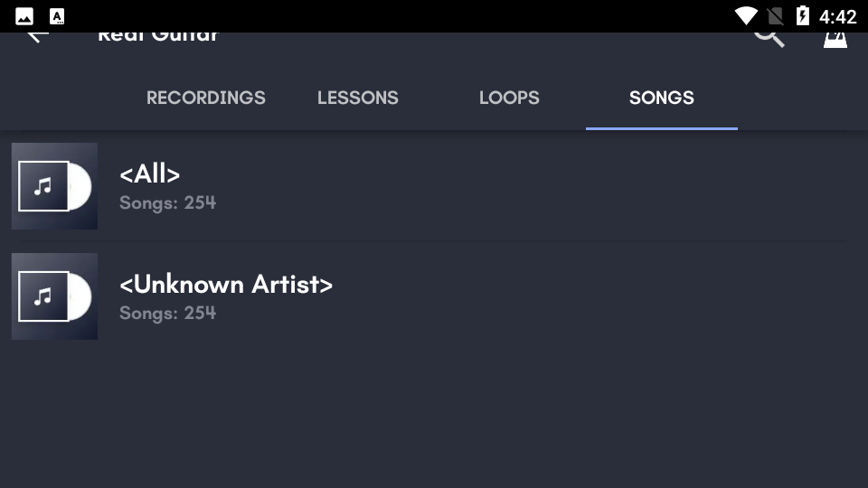Open the <All> songs entry

coord(150,174)
